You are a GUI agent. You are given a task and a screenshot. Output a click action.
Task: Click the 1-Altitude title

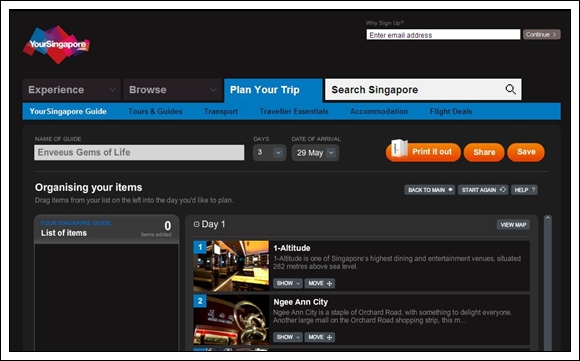point(291,248)
